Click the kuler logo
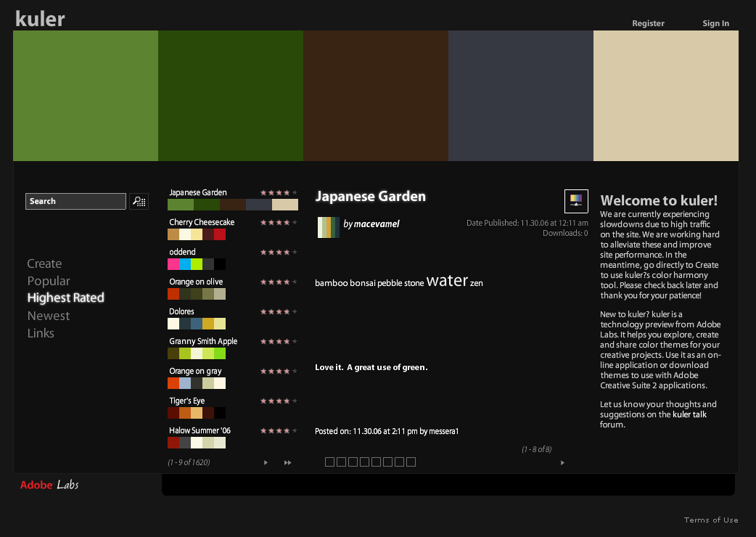Image resolution: width=756 pixels, height=537 pixels. pos(40,19)
